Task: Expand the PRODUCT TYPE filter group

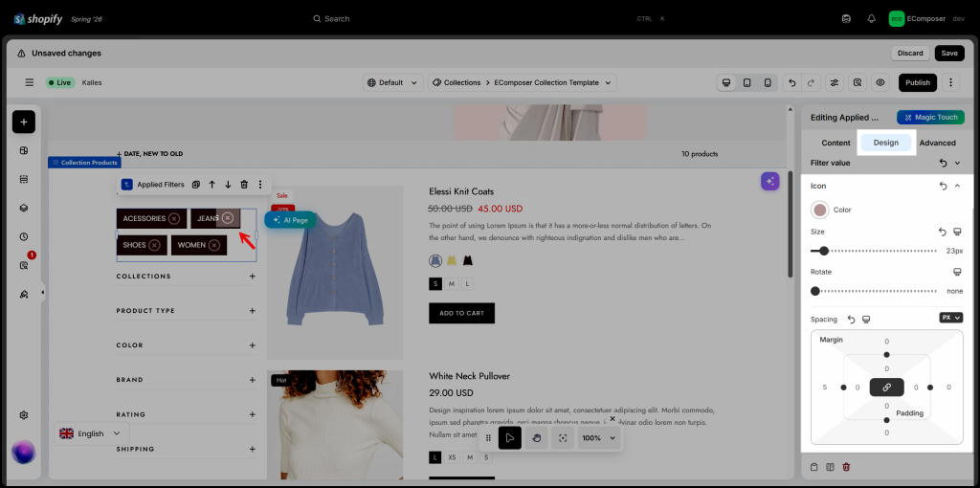Action: click(253, 311)
